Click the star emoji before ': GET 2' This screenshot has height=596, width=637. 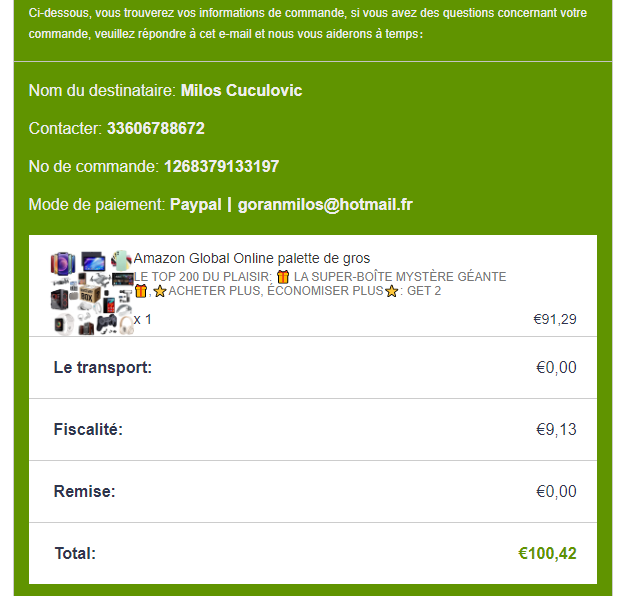pyautogui.click(x=392, y=291)
